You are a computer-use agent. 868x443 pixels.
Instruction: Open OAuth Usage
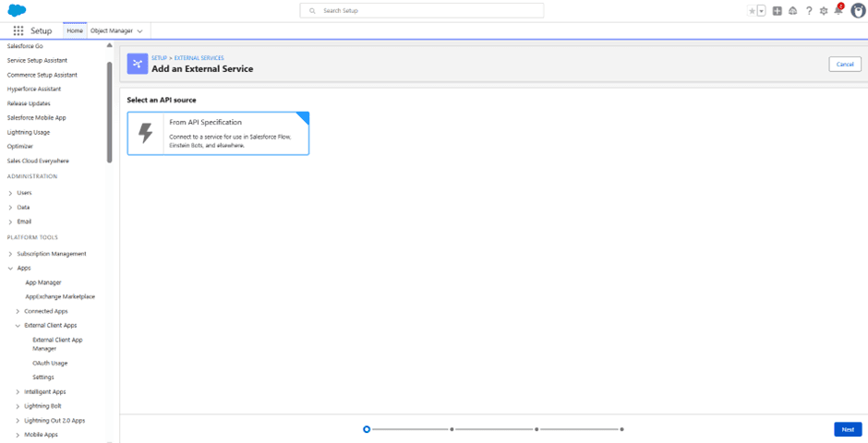[x=51, y=364]
